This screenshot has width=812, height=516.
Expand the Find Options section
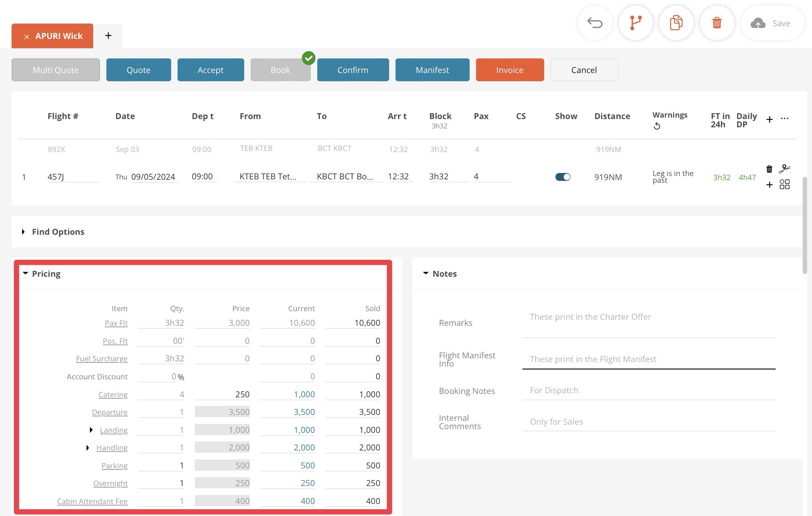24,232
